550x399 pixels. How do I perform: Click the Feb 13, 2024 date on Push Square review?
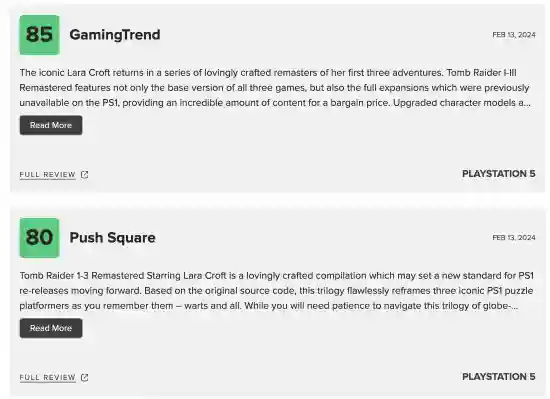click(514, 238)
